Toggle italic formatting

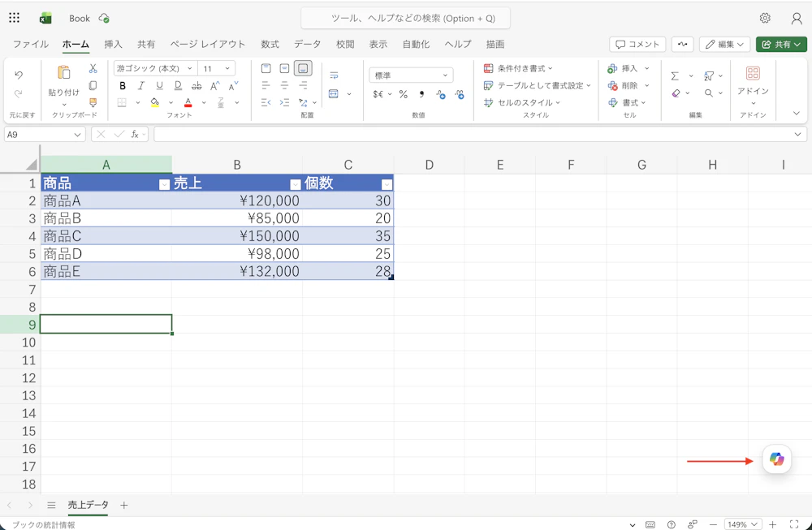pyautogui.click(x=140, y=86)
